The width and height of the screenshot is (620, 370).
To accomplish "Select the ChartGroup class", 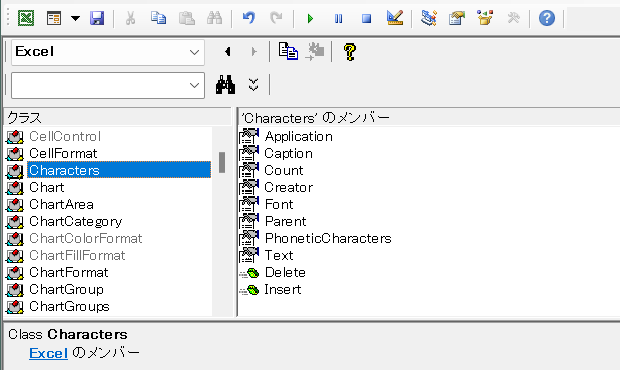I will [66, 289].
